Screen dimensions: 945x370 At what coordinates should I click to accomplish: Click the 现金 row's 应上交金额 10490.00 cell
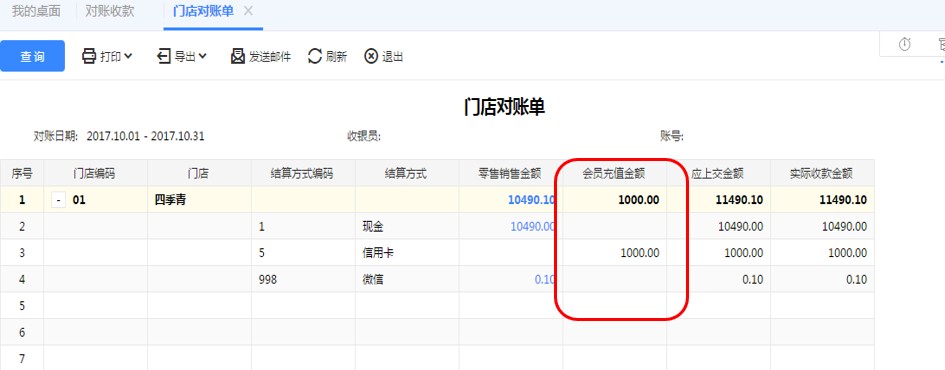[718, 227]
